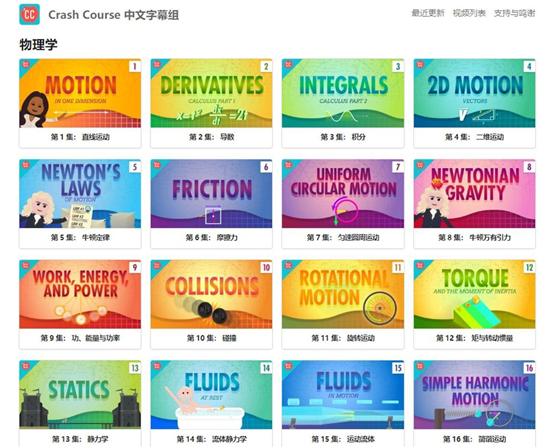Open the Derivatives episode 2 thumbnail
This screenshot has width=558, height=447.
[x=211, y=93]
